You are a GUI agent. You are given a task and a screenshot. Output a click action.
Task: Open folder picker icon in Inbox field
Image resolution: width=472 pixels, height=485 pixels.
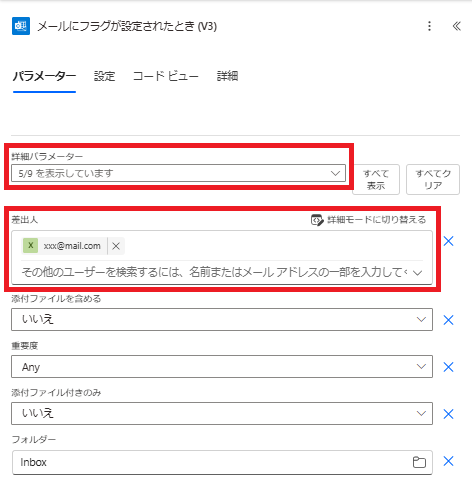[x=419, y=462]
